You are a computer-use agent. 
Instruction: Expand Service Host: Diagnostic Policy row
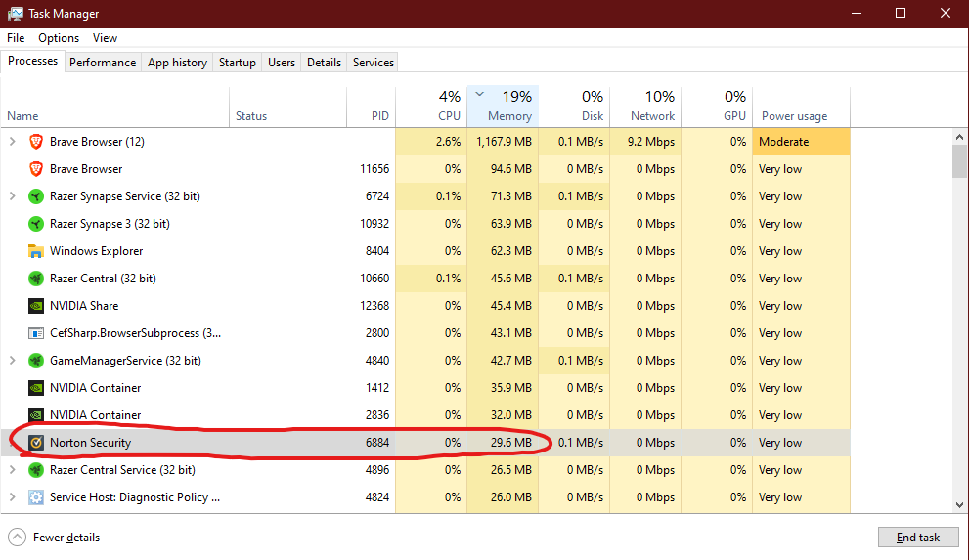pos(12,497)
